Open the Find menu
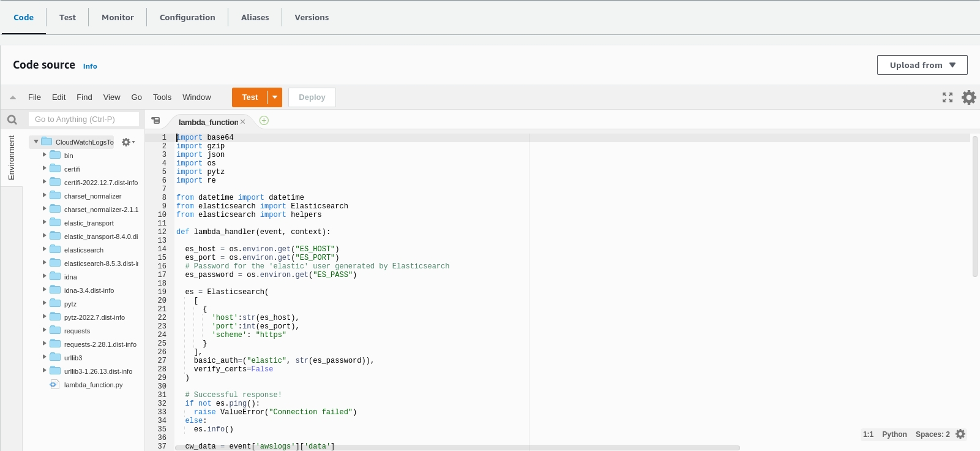980x451 pixels. (x=84, y=97)
